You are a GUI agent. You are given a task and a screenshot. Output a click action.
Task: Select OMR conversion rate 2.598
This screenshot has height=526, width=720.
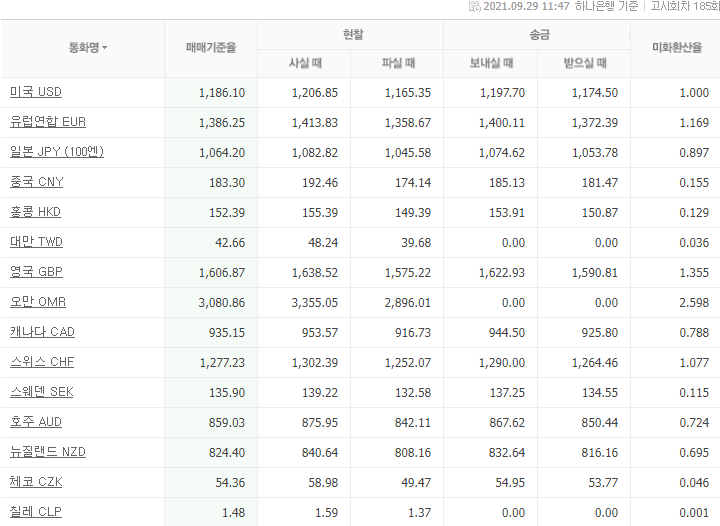click(694, 302)
